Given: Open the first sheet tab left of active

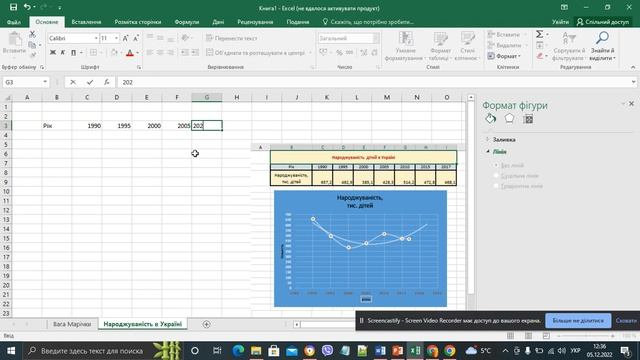Looking at the screenshot, I should (x=72, y=324).
